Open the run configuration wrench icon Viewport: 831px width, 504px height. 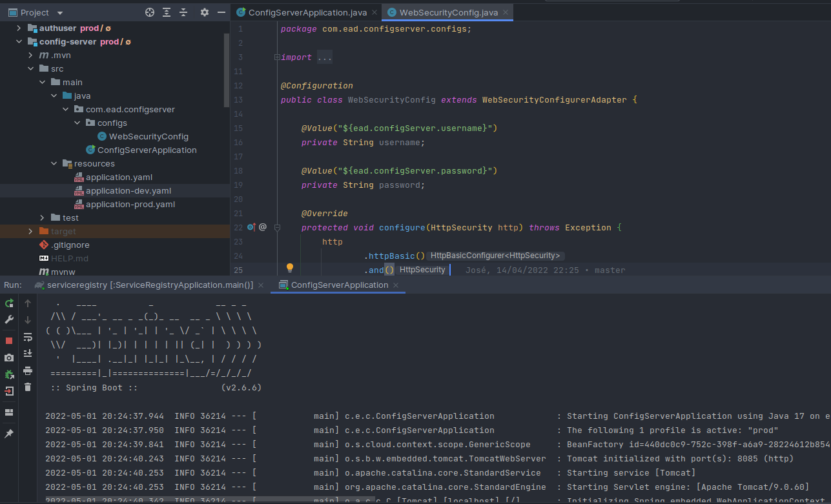9,319
